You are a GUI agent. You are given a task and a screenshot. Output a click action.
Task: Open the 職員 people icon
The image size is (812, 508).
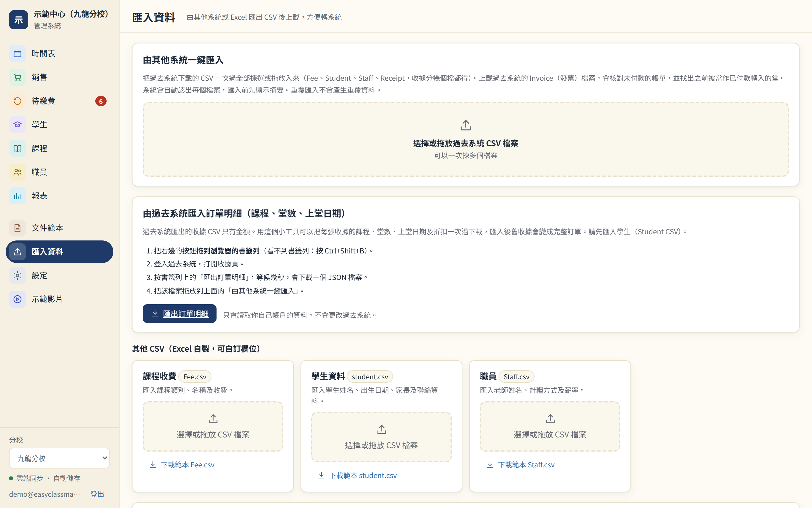[17, 172]
